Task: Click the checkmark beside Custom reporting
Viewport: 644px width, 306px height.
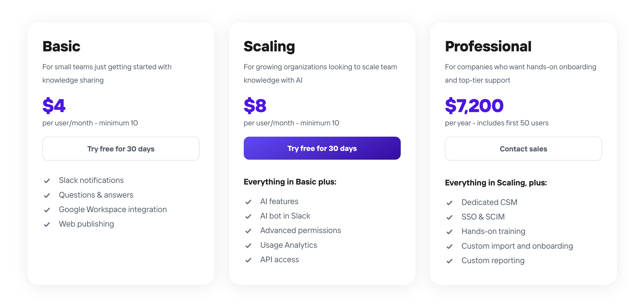Action: 450,261
